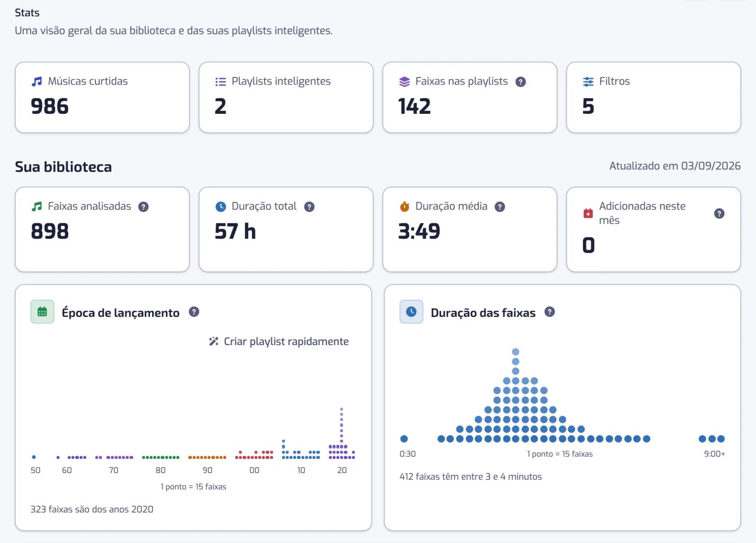Click the red calendar icon beside Adicionadas neste mês
The height and width of the screenshot is (543, 756).
click(x=588, y=213)
